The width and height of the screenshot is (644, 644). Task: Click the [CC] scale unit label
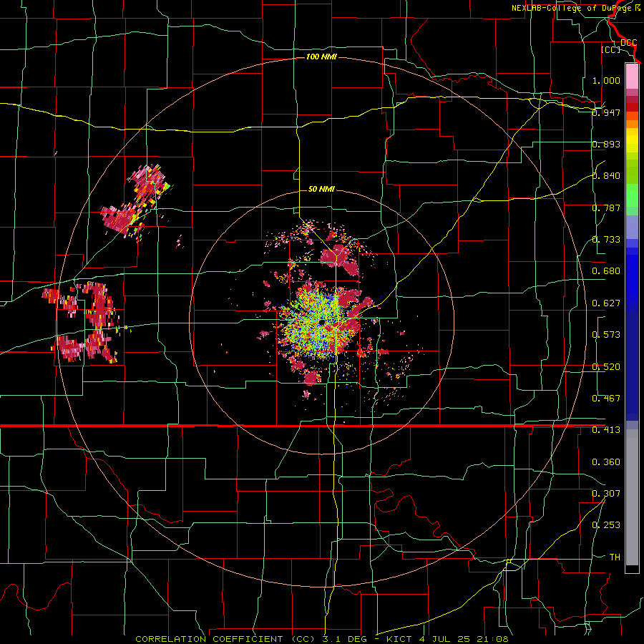[610, 49]
